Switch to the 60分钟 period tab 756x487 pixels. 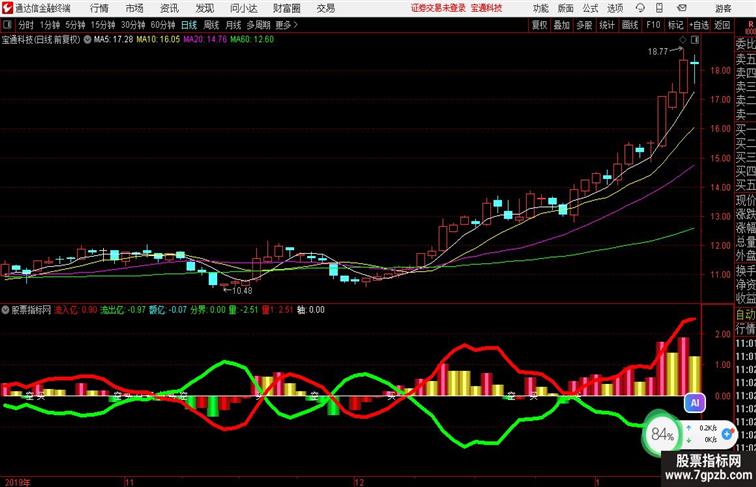coord(163,25)
